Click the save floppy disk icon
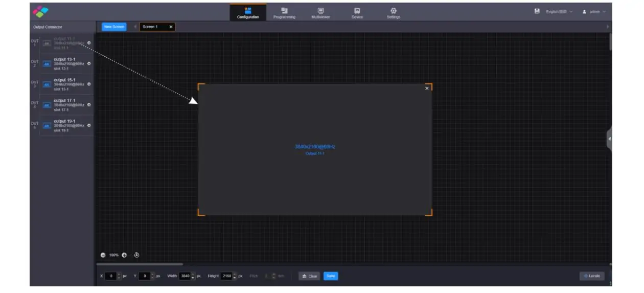The height and width of the screenshot is (293, 644). point(537,11)
